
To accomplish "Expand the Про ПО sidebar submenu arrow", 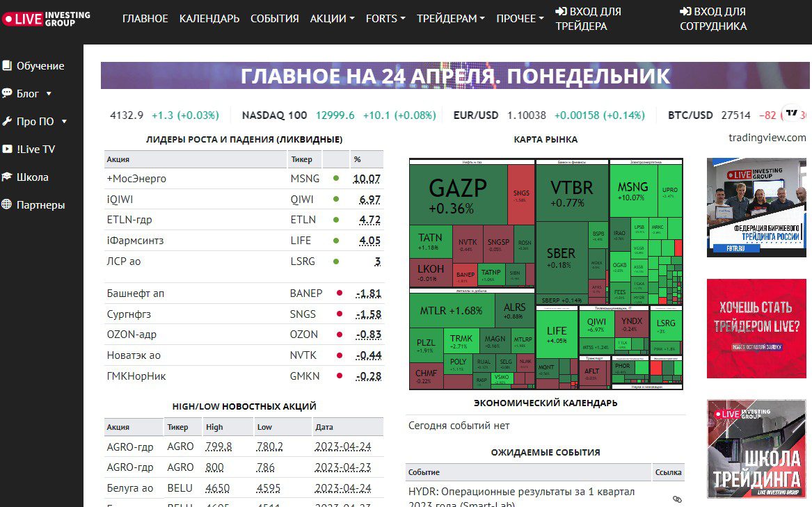I will (x=64, y=122).
